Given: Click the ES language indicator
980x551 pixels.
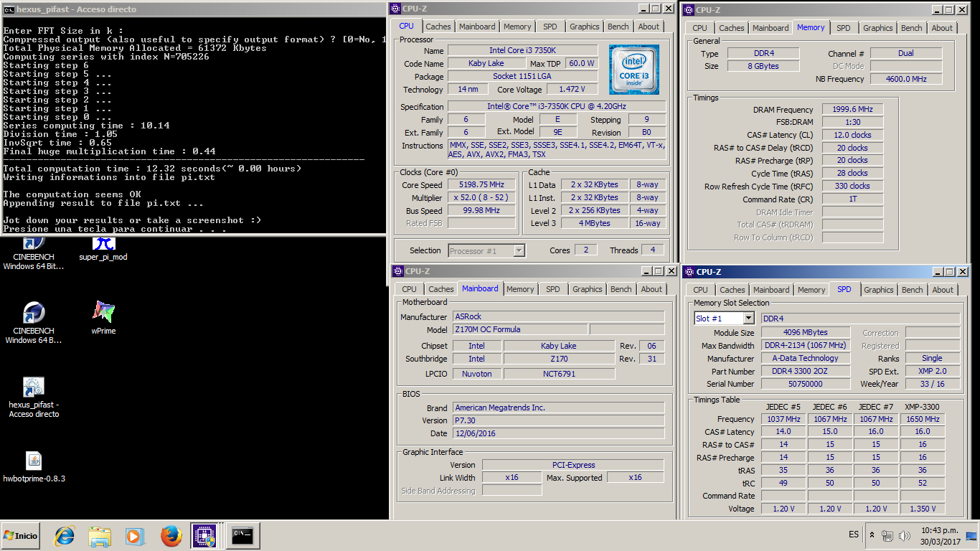Looking at the screenshot, I should click(x=854, y=535).
